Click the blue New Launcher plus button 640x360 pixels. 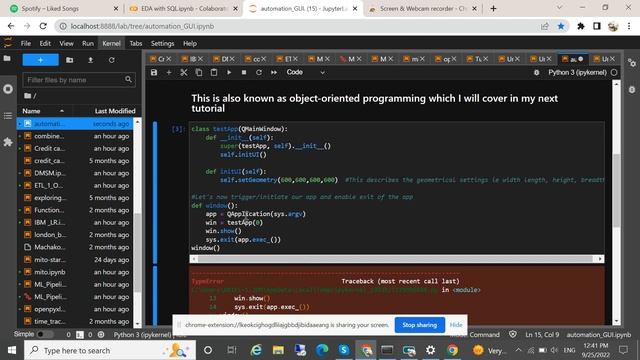click(x=40, y=60)
